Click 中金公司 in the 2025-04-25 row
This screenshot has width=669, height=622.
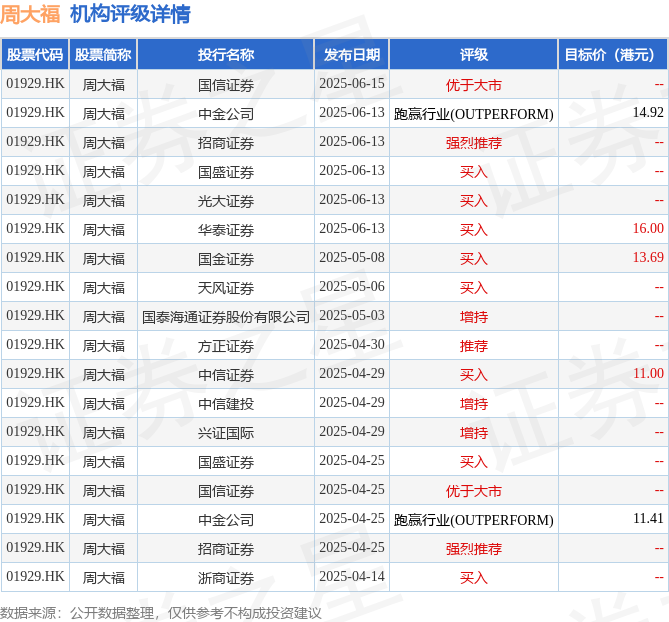[x=226, y=520]
